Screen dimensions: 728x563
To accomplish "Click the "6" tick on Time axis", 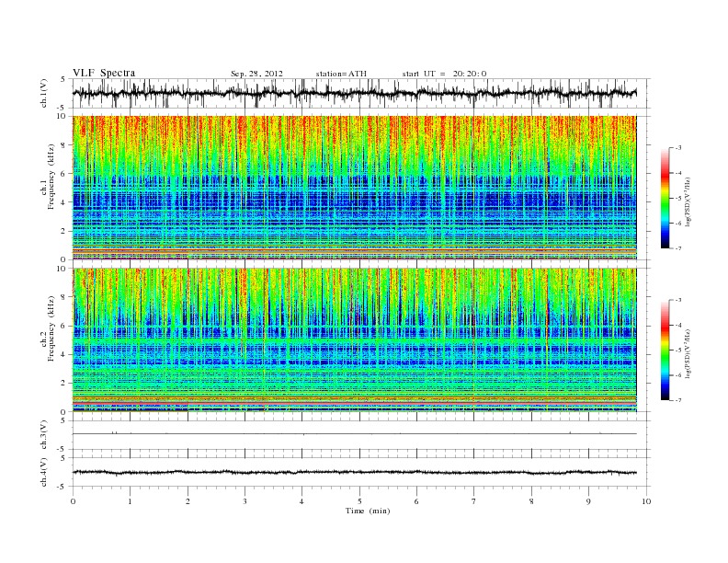I will tap(416, 501).
